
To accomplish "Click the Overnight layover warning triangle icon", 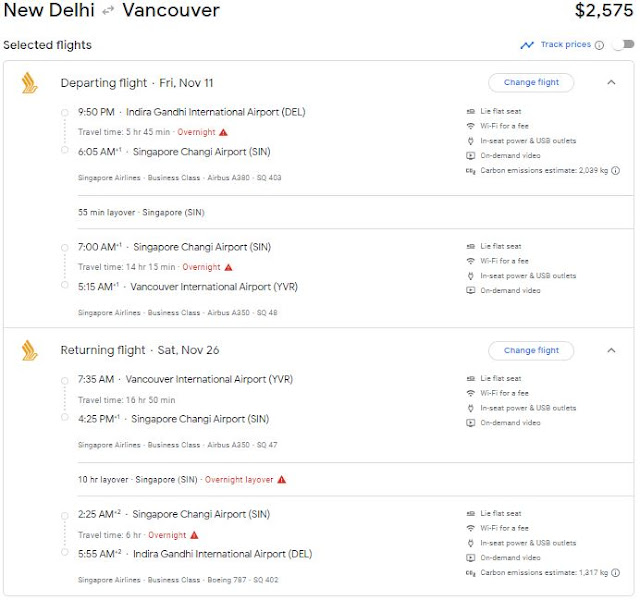I will tap(282, 480).
